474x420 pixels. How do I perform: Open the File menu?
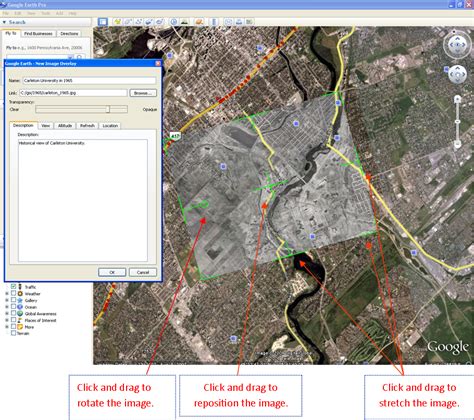(x=6, y=13)
